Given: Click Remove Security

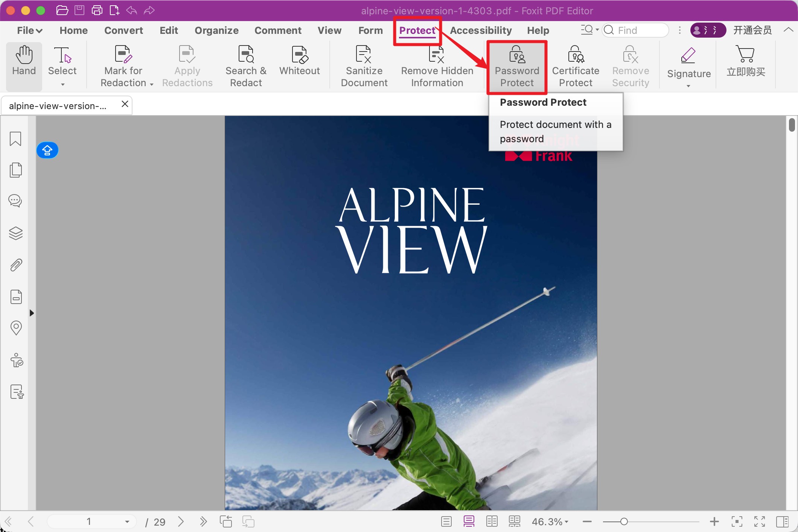Looking at the screenshot, I should 630,66.
